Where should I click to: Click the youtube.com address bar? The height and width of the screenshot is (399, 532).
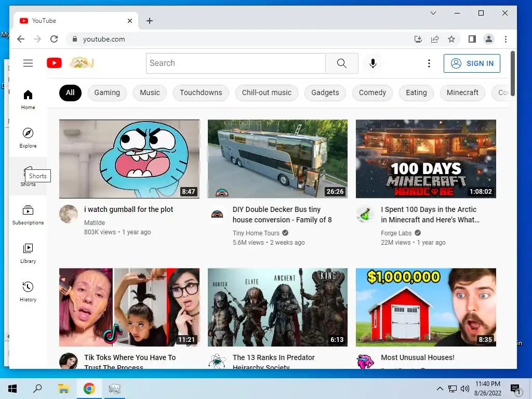point(237,39)
